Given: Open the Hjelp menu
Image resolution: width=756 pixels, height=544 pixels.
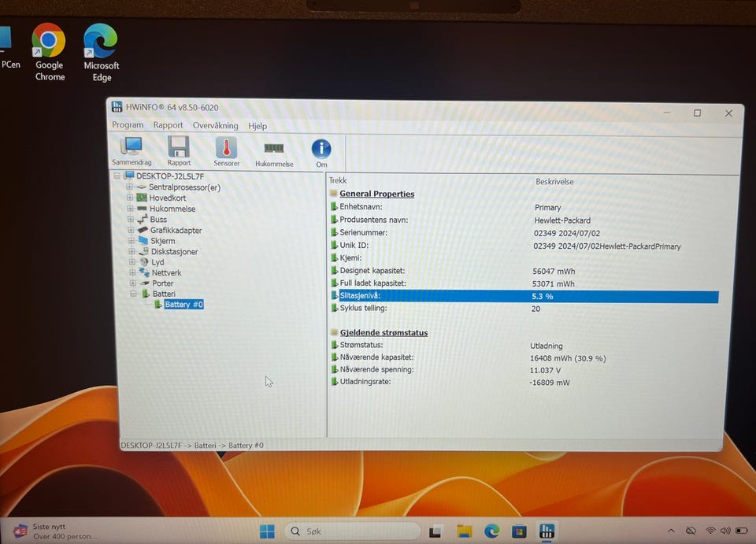Looking at the screenshot, I should pos(258,126).
